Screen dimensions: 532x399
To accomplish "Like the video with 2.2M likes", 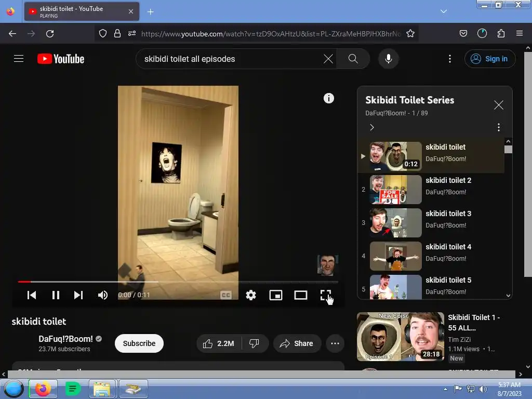I will coord(219,343).
